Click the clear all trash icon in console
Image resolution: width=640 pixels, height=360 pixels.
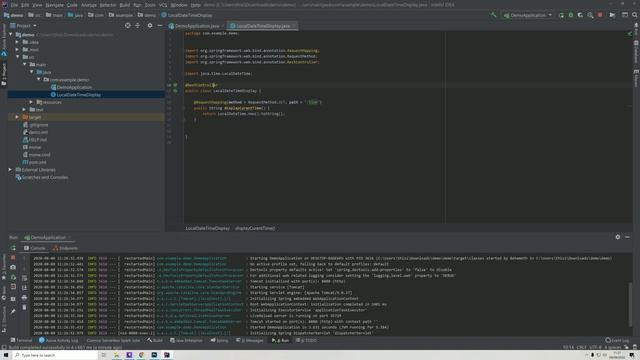click(24, 307)
